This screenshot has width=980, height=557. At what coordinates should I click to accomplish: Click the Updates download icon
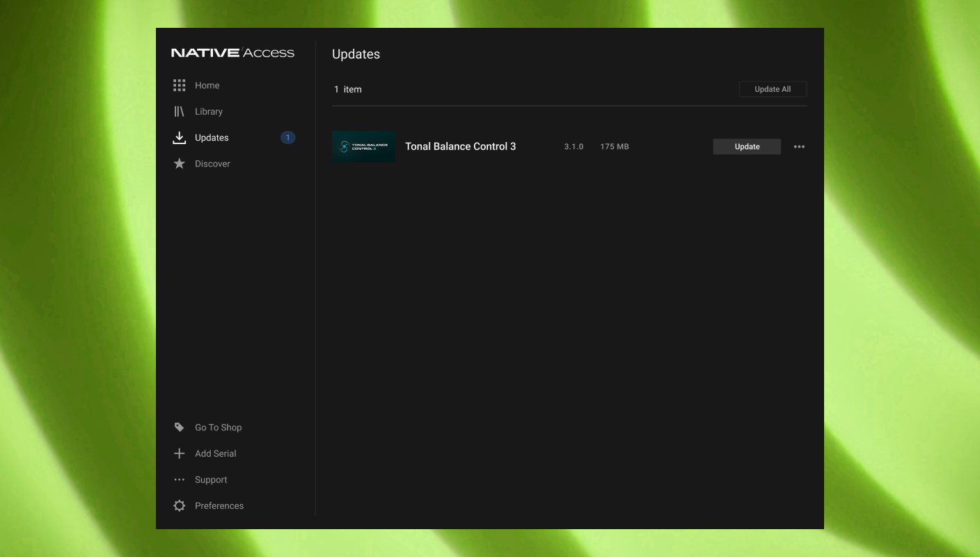[180, 137]
